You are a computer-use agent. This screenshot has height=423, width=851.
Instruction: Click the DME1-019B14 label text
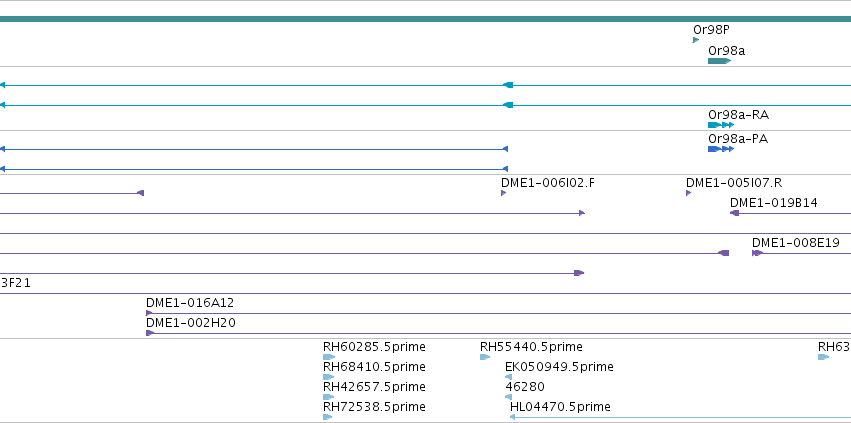pyautogui.click(x=773, y=203)
